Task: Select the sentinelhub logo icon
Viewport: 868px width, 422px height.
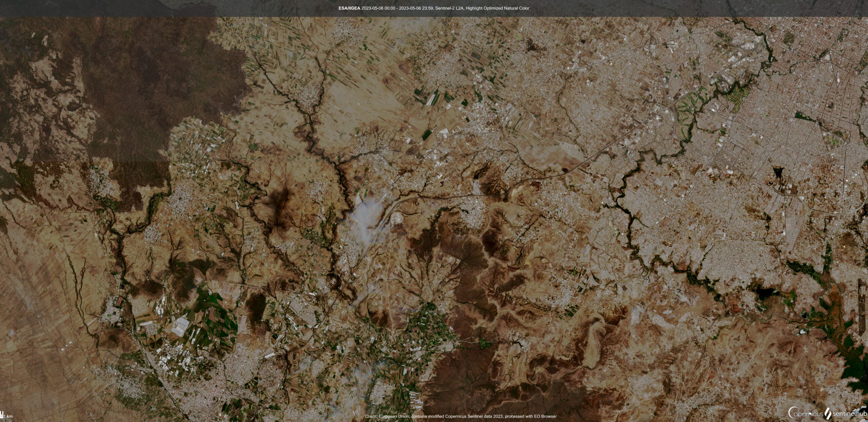Action: point(828,413)
